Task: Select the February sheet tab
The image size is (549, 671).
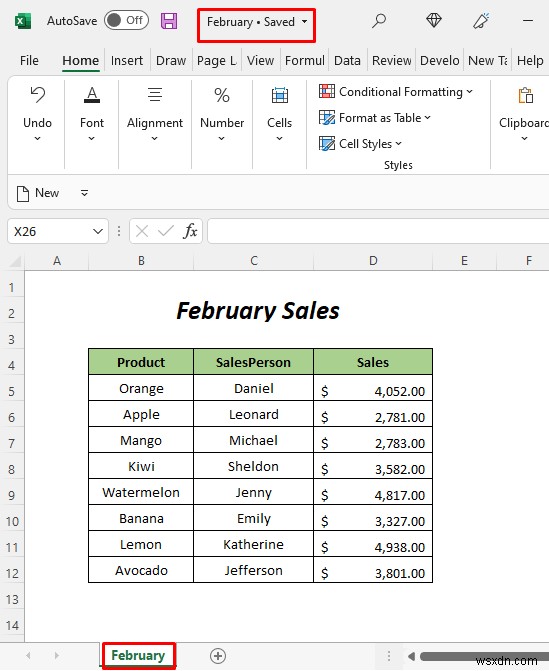Action: [138, 655]
